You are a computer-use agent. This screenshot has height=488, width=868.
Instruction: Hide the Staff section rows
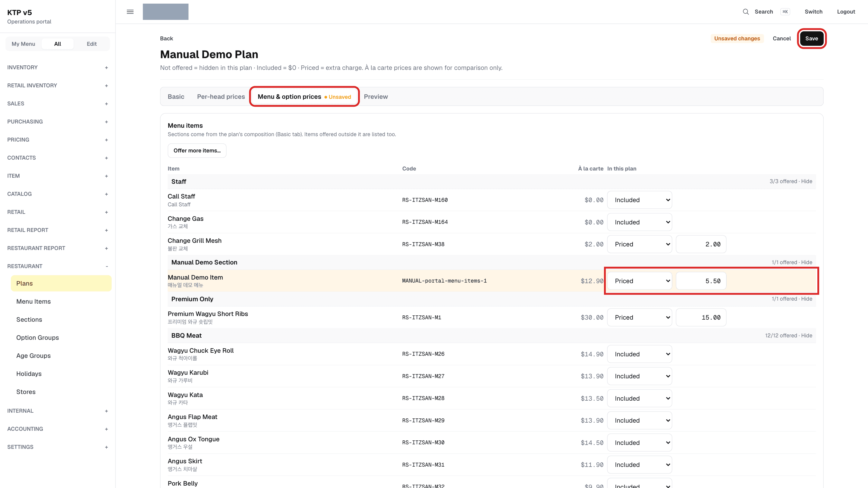(x=806, y=181)
